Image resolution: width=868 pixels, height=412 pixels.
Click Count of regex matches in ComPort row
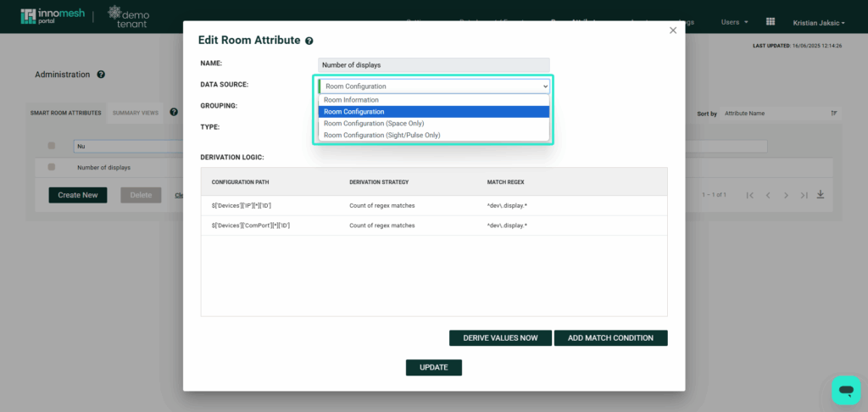(382, 225)
